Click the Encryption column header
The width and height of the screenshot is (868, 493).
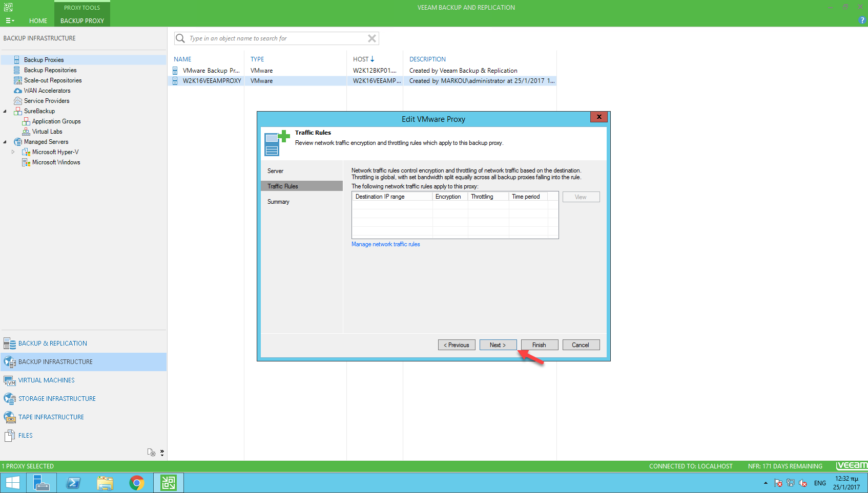click(450, 197)
